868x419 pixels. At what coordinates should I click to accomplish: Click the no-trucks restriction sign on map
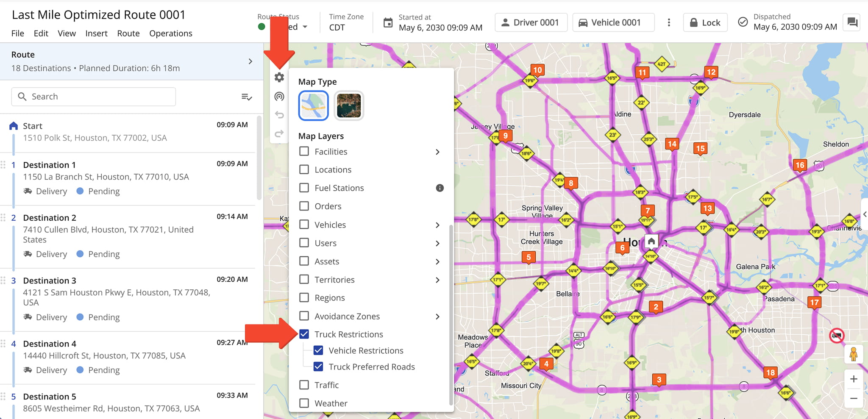(837, 336)
